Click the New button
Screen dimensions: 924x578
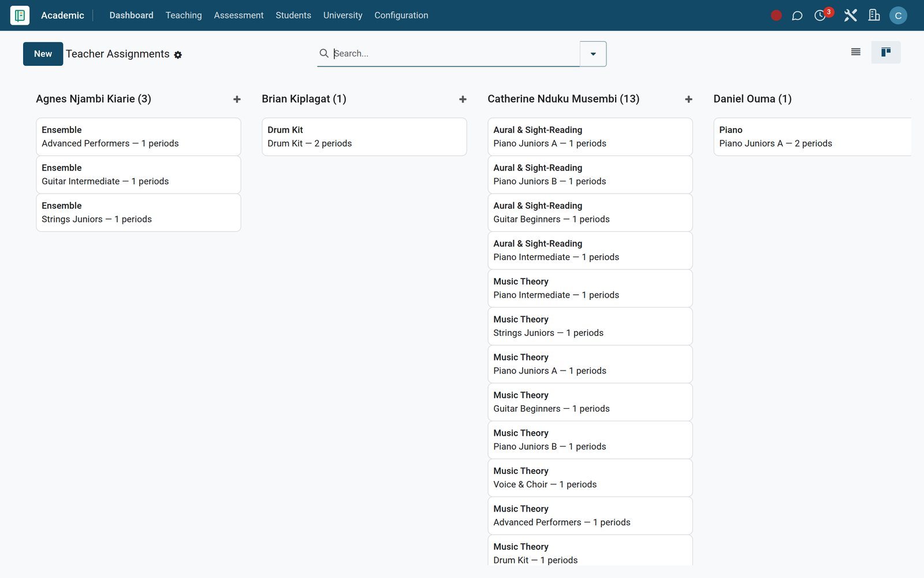43,54
